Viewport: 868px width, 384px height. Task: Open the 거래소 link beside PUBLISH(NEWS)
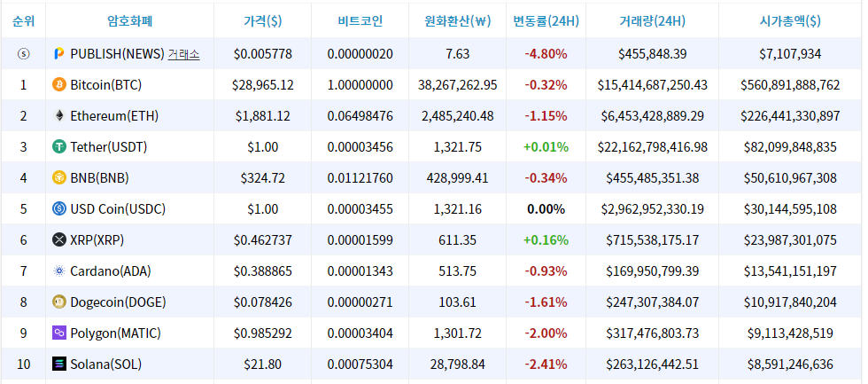184,54
